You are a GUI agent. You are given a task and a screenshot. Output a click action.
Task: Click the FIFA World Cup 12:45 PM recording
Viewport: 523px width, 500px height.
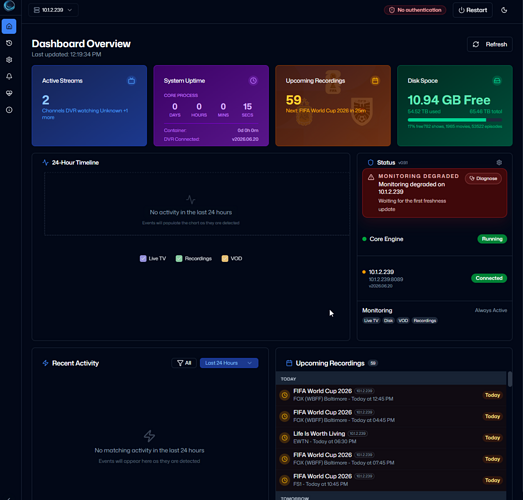tap(391, 395)
